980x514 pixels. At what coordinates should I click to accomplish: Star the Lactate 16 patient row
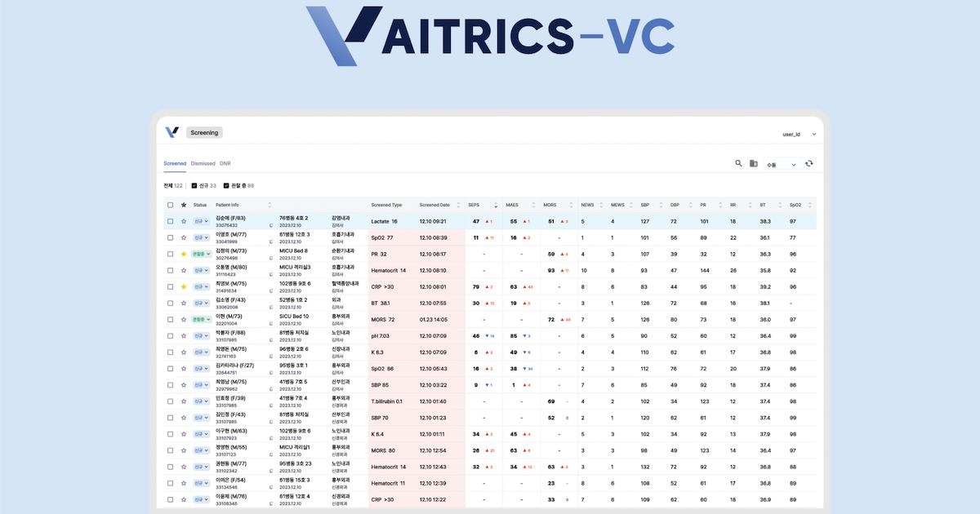(x=184, y=221)
